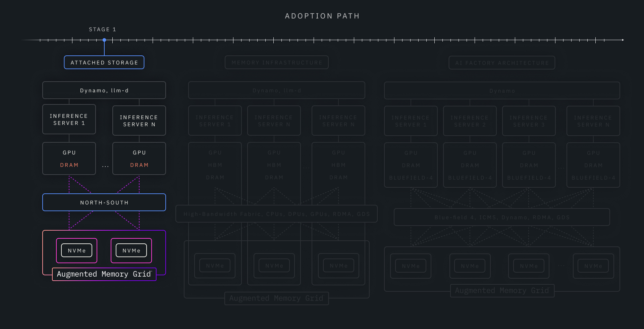Click the Adoption Path title
This screenshot has height=329, width=644.
click(x=322, y=16)
